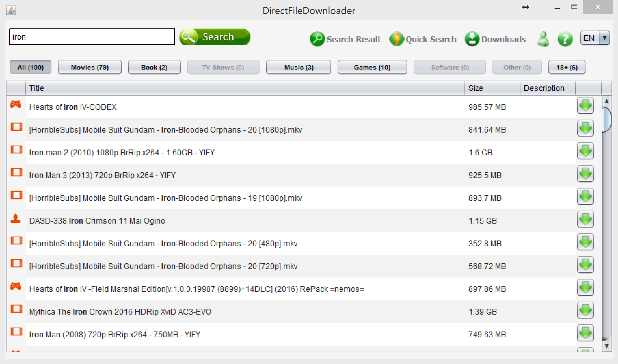This screenshot has height=364, width=618.
Task: Click download arrow for Hearts of Iron IV-CODEX
Action: coord(585,106)
